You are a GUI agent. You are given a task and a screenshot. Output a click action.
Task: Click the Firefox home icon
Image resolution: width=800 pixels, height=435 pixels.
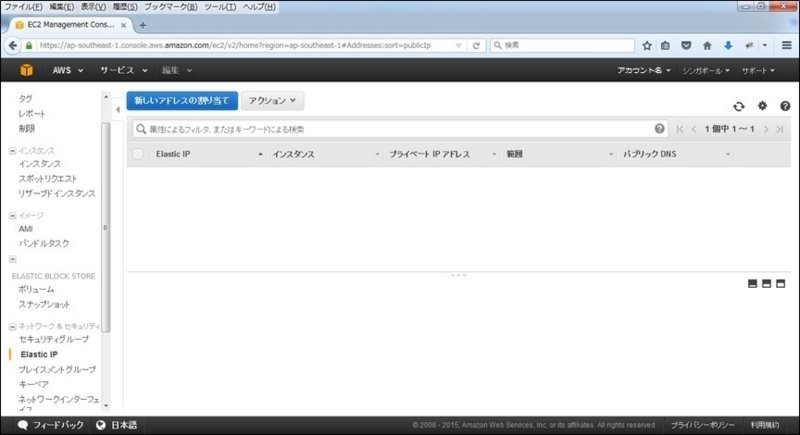pos(708,45)
